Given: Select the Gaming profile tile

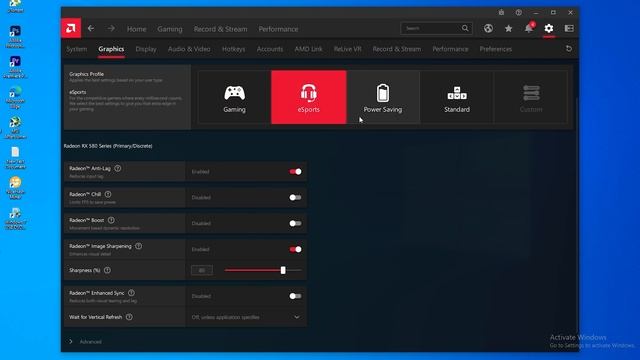Looking at the screenshot, I should tap(234, 97).
